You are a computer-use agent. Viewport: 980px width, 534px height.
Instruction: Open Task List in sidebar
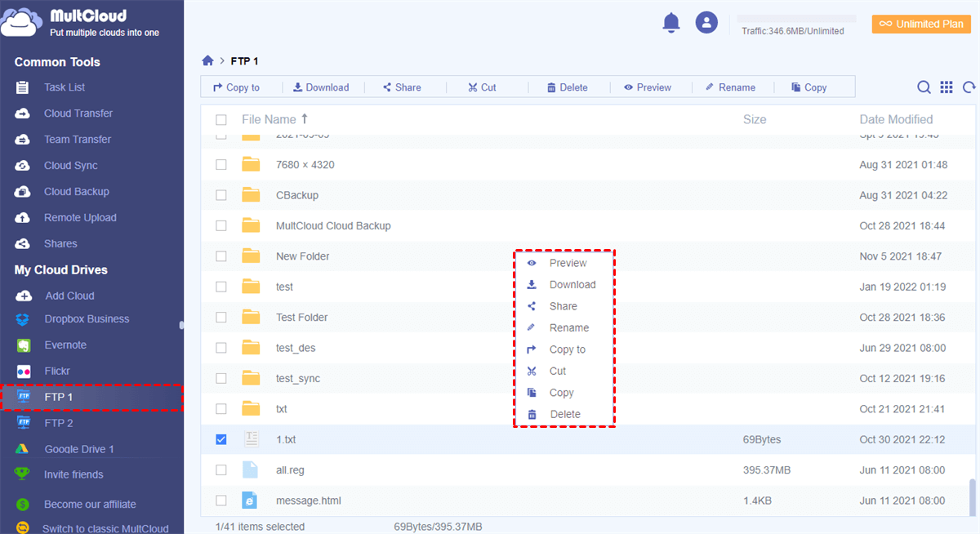coord(65,87)
